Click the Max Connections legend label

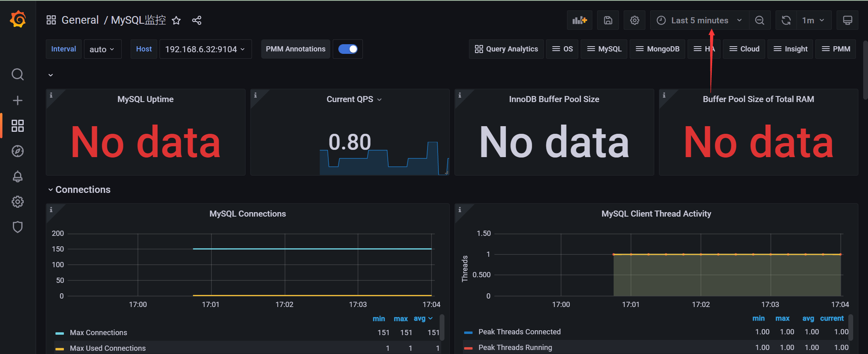click(98, 333)
